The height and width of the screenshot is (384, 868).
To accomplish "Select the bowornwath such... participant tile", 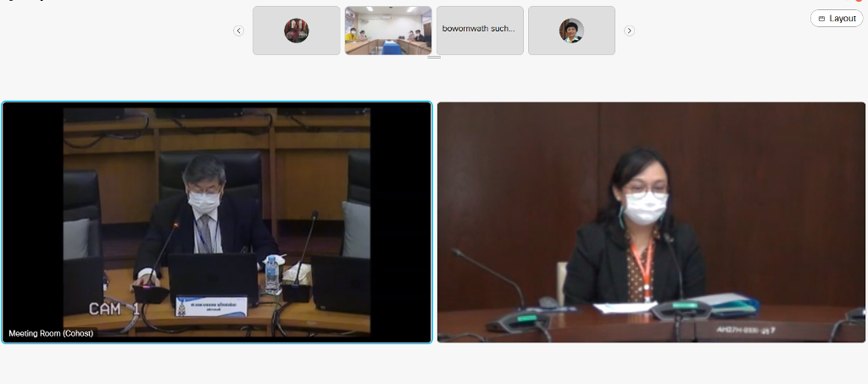I will pos(480,31).
